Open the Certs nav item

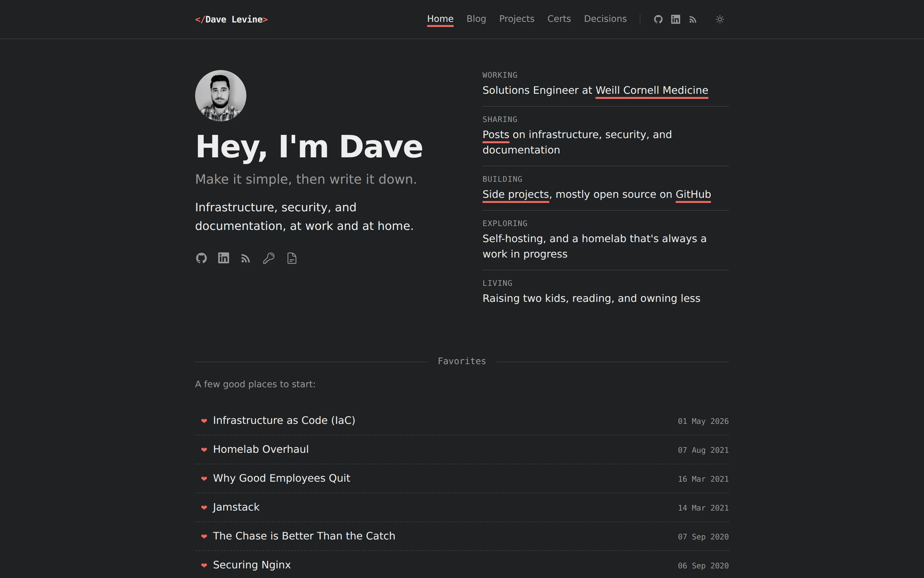(x=559, y=19)
